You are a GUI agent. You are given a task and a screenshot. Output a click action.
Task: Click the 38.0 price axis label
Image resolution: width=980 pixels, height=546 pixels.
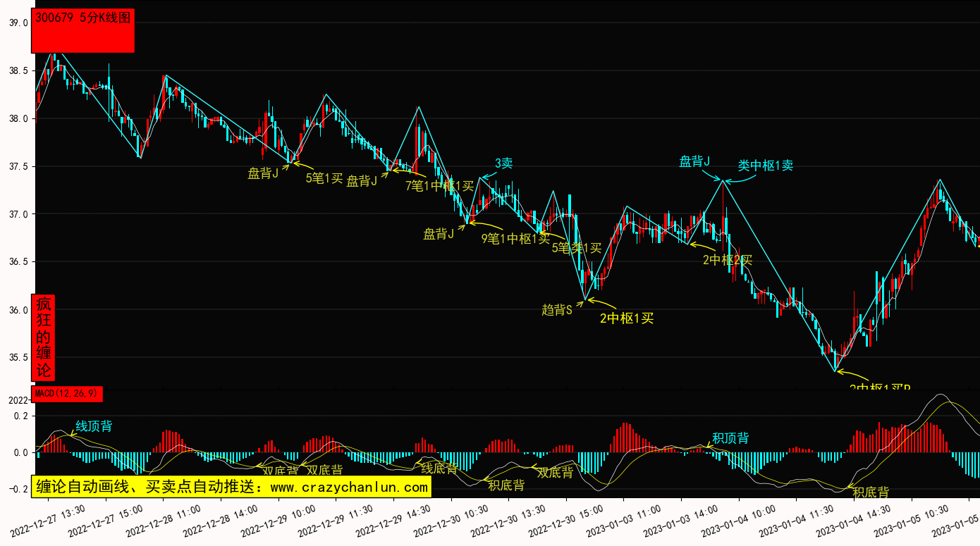pyautogui.click(x=18, y=118)
